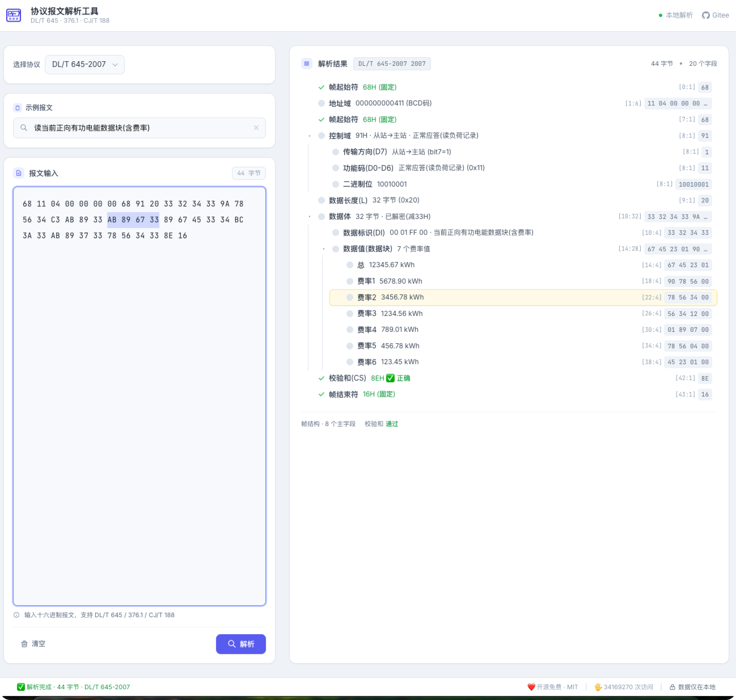
Task: Click the hex bytes 11 04 00 00 00 chip
Action: 678,103
